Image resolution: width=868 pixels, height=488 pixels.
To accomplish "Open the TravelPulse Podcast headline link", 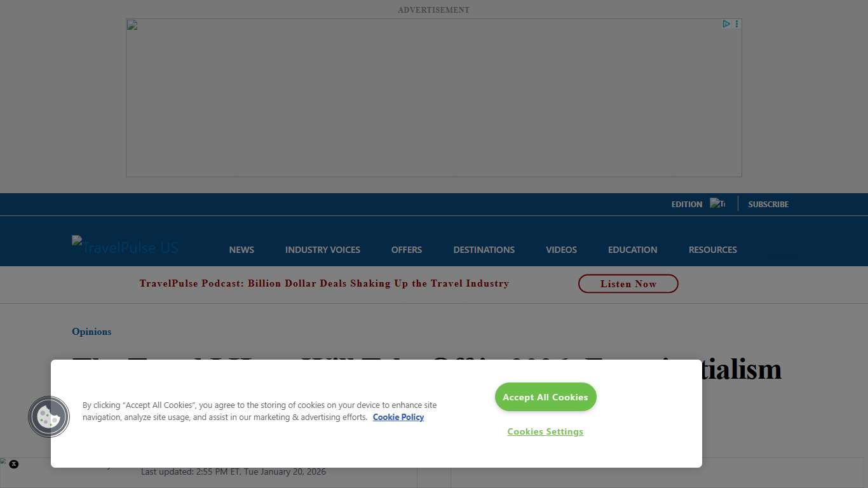I will (x=324, y=283).
